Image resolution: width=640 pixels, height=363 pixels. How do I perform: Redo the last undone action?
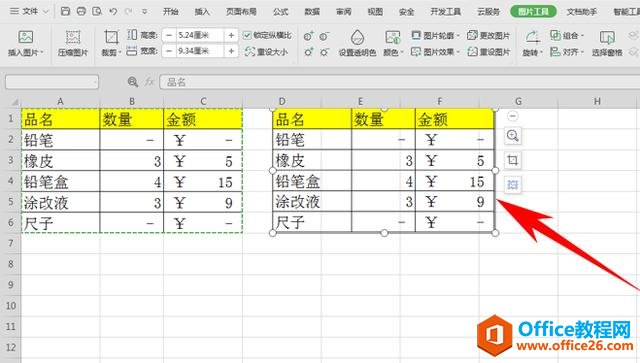click(129, 11)
